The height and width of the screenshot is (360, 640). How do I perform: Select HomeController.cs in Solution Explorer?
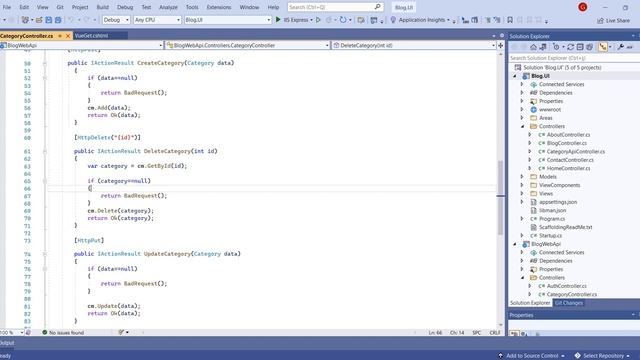[x=568, y=168]
